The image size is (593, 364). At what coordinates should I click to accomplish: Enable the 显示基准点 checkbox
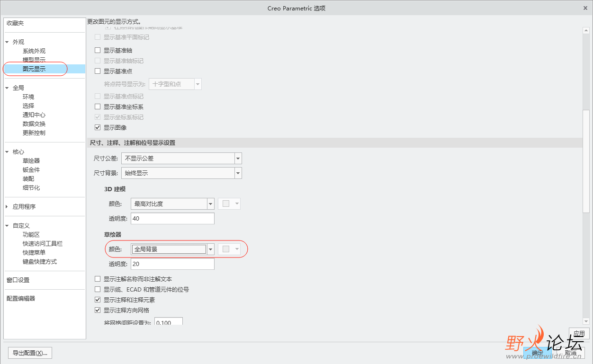(98, 71)
